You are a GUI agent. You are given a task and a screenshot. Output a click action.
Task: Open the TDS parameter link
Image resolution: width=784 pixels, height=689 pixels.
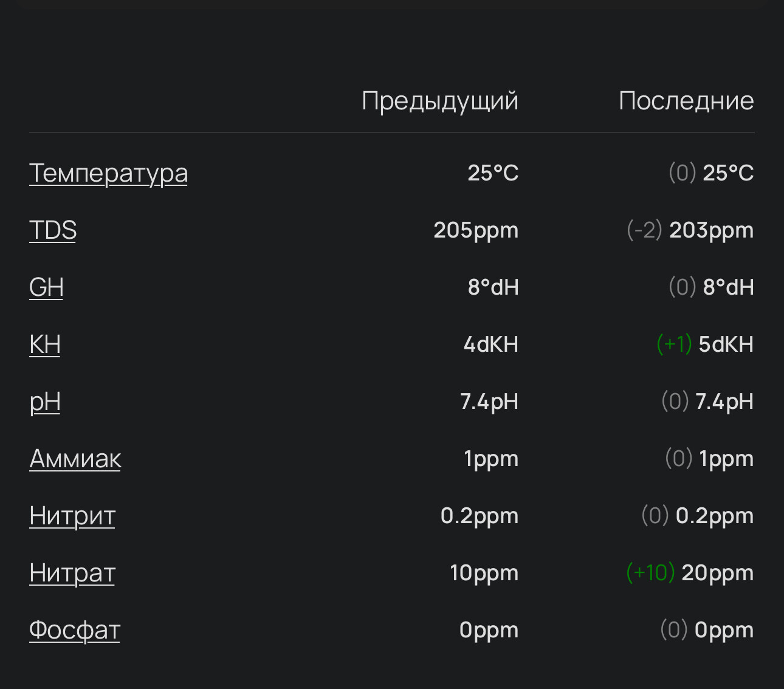coord(53,230)
